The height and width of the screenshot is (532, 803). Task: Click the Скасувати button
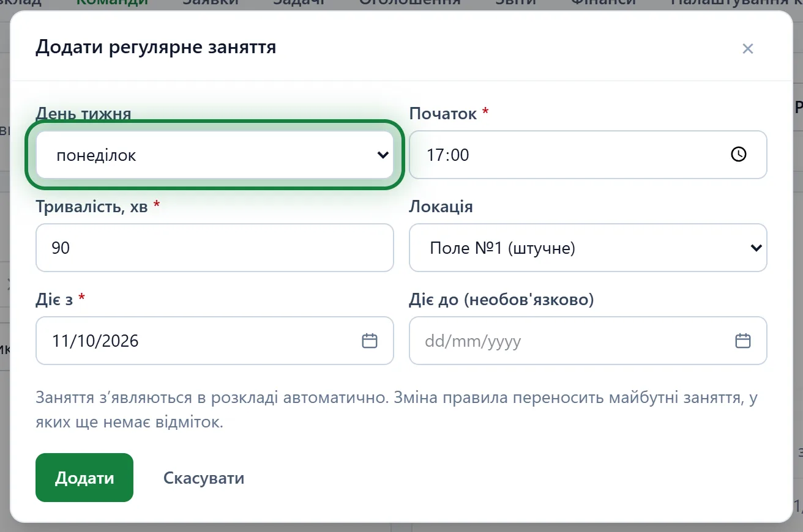tap(204, 478)
